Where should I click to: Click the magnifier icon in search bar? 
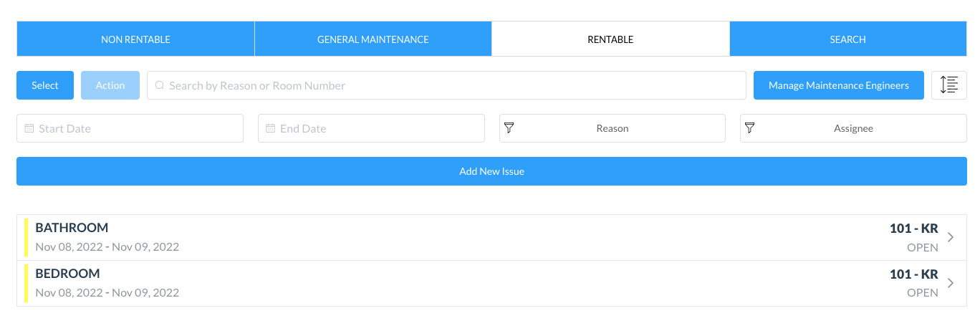160,85
